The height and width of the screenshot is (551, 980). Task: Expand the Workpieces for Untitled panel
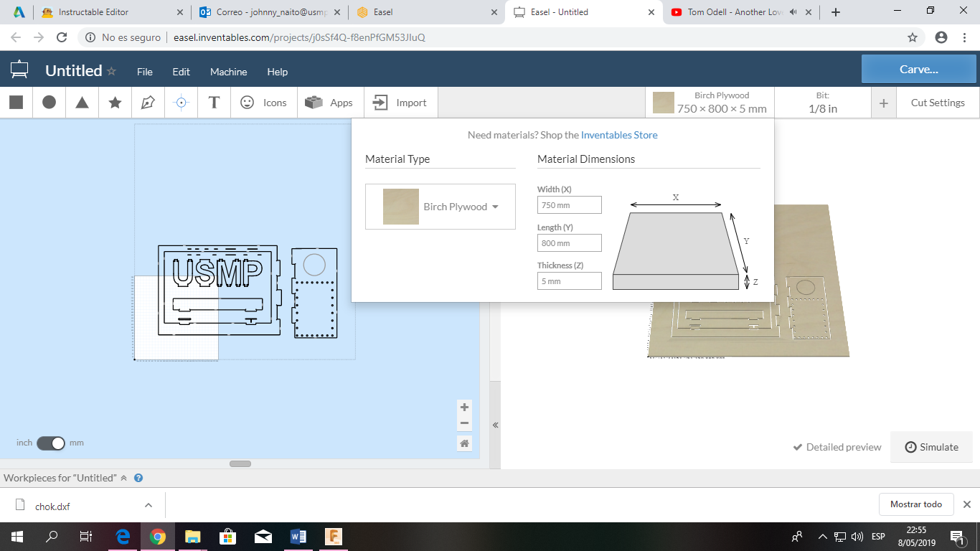123,478
